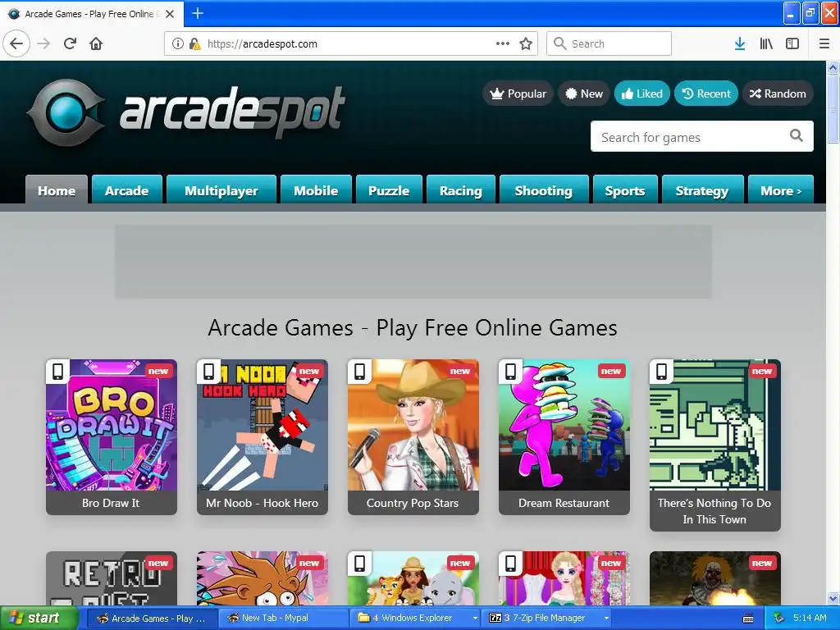Click the scrollbar down arrow
This screenshot has height=630, width=840.
point(833,598)
